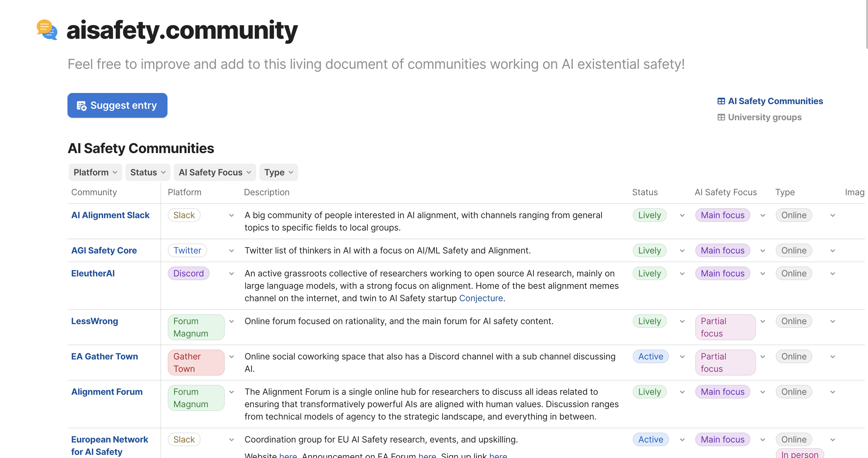This screenshot has height=458, width=868.
Task: Open the Type filter dropdown
Action: tap(278, 172)
